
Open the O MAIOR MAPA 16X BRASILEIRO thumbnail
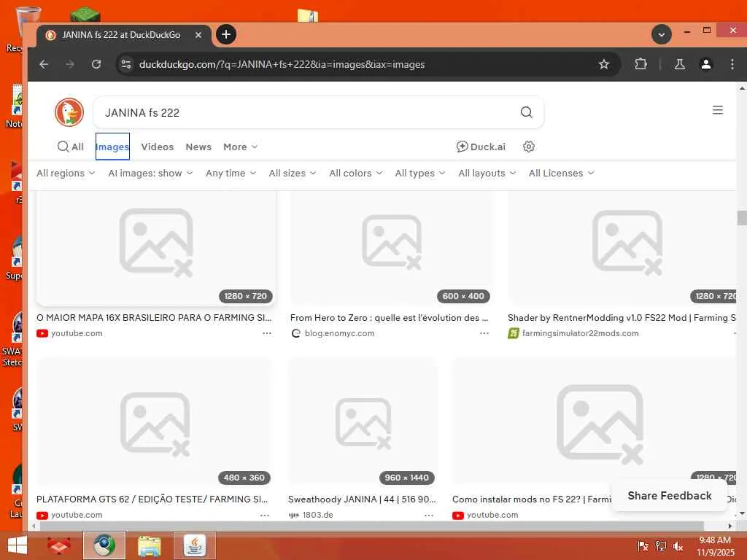point(156,248)
